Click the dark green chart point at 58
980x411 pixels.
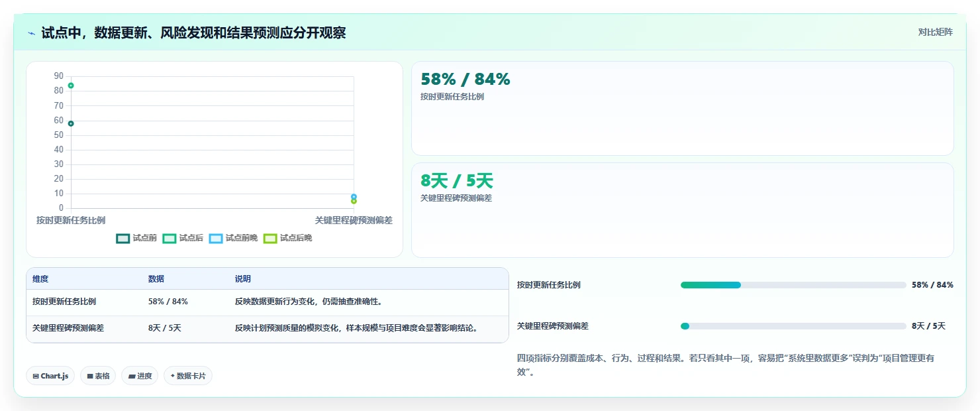click(x=71, y=123)
